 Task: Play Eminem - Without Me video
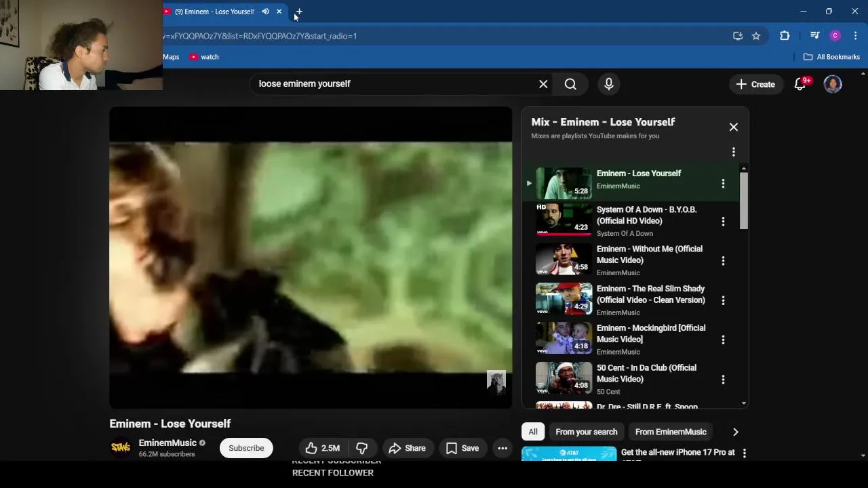[x=631, y=260]
